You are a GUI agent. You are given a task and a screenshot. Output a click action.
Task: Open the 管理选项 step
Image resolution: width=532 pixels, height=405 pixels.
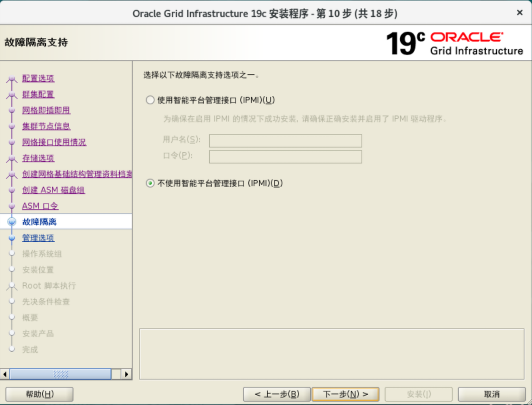tap(38, 238)
